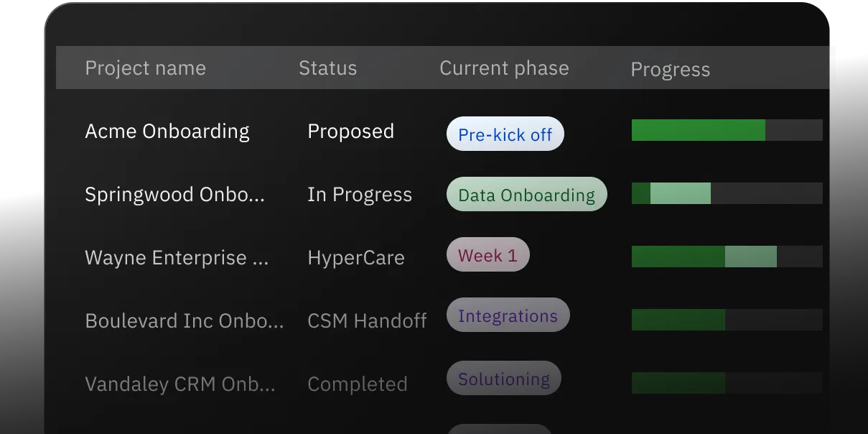Image resolution: width=868 pixels, height=434 pixels.
Task: Click the Solutioning phase badge
Action: click(503, 378)
